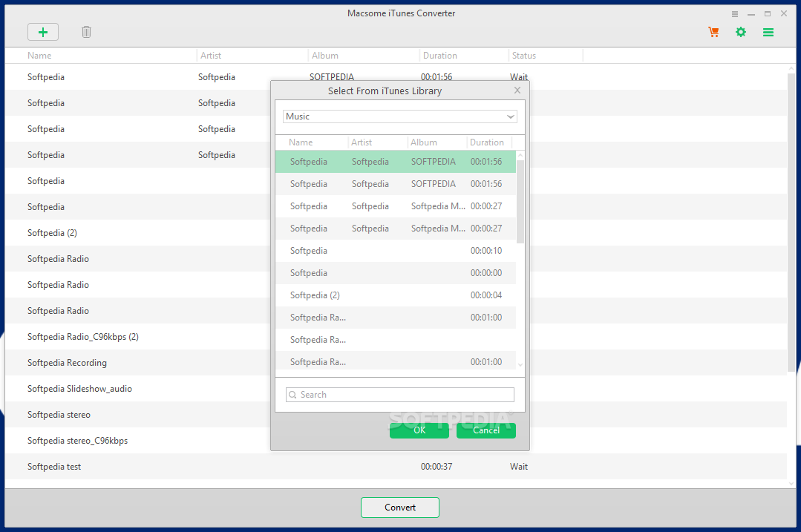Click the dialog scrollbar down arrow

pyautogui.click(x=520, y=364)
